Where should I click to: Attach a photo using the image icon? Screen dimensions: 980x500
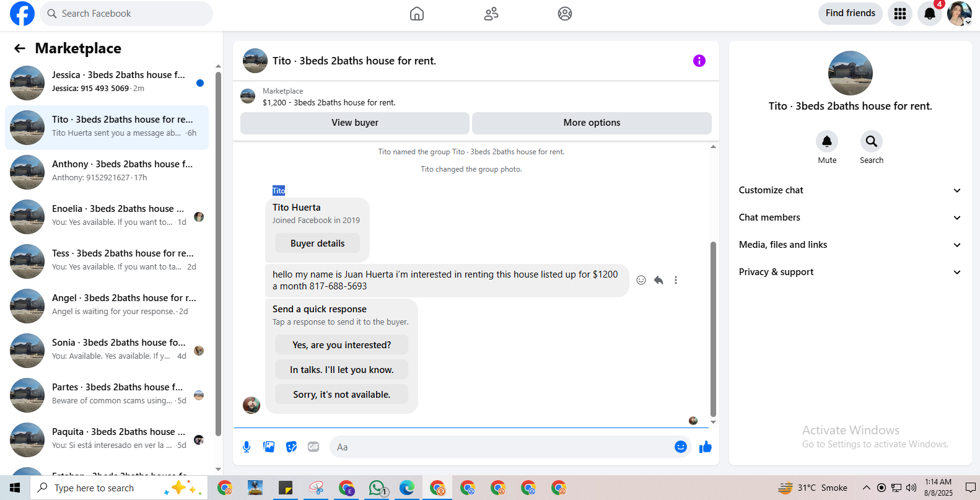pos(269,447)
